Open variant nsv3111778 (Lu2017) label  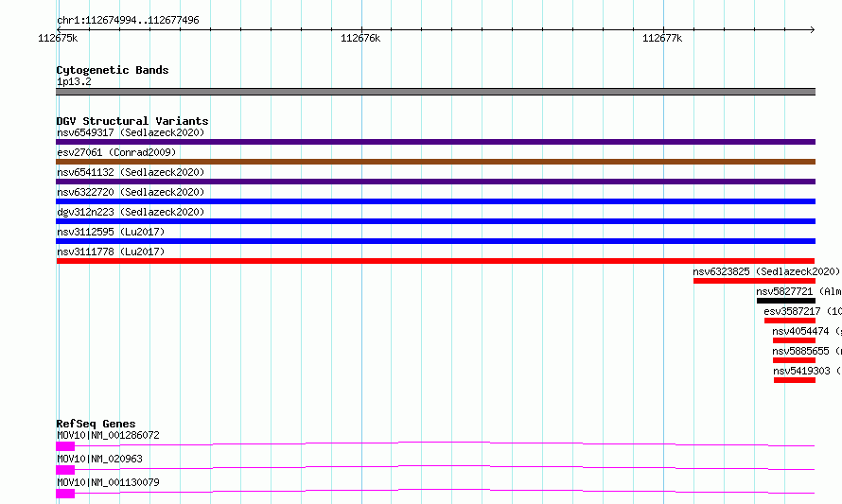tap(111, 252)
